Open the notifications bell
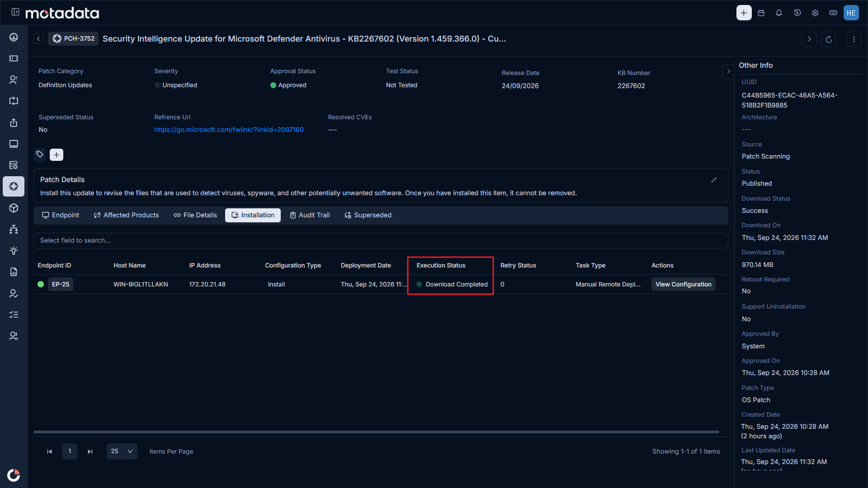868x488 pixels. pos(779,13)
